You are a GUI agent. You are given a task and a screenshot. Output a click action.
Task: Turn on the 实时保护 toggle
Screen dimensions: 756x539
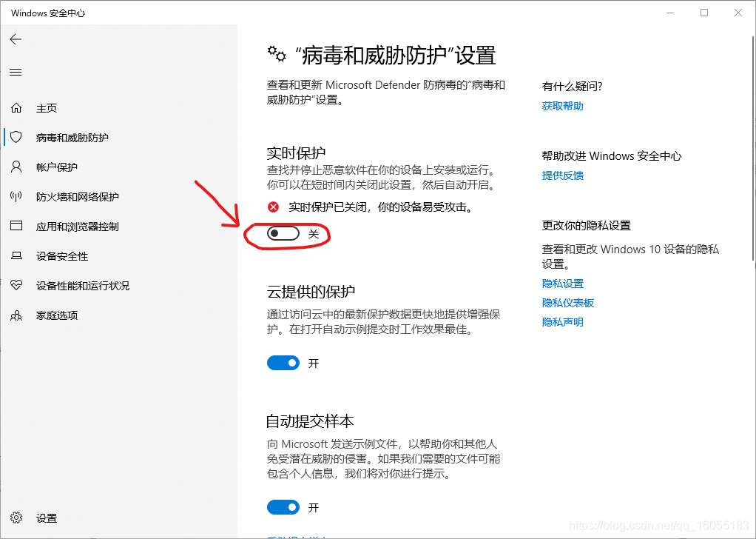click(283, 233)
